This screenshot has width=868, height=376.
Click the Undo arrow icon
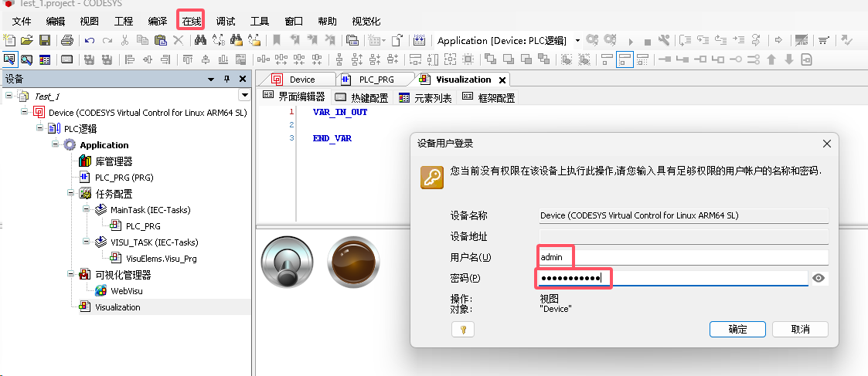point(90,40)
